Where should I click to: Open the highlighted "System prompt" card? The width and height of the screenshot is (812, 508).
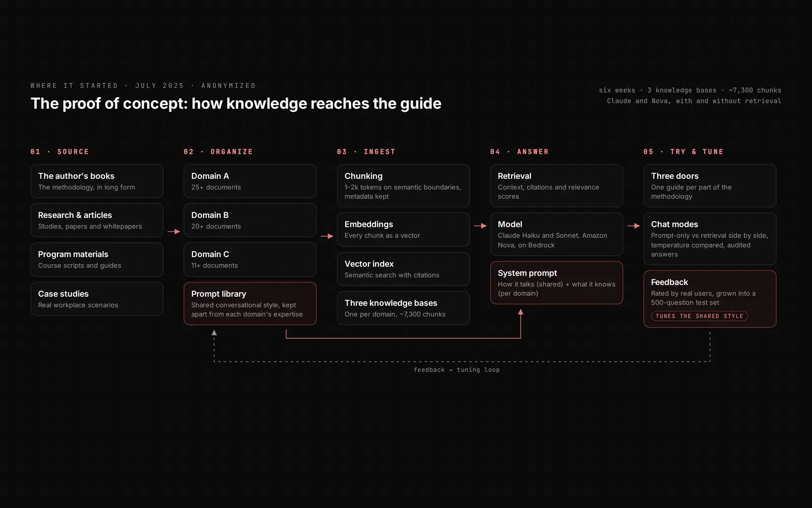(557, 282)
